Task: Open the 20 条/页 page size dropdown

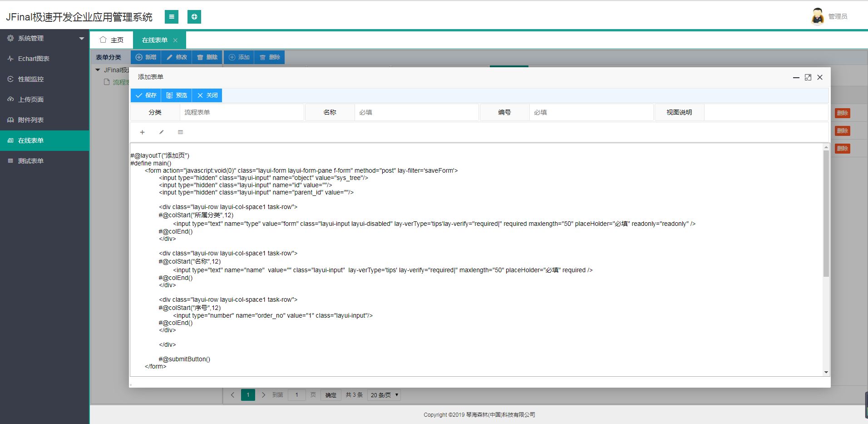Action: pos(384,395)
